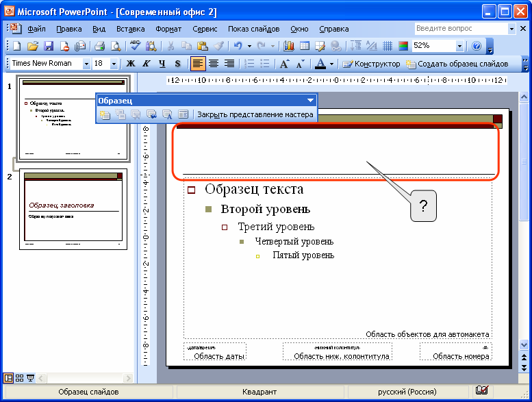
Task: Click Закрыть представление мастера
Action: pos(255,114)
